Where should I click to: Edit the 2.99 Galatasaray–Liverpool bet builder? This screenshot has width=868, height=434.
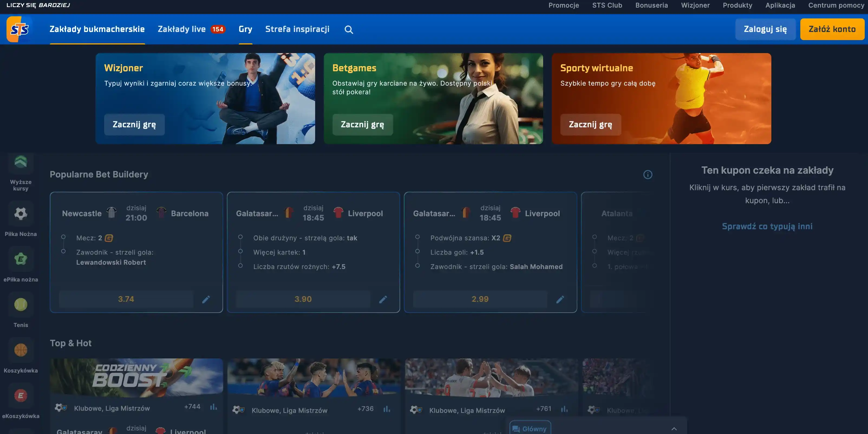[560, 299]
